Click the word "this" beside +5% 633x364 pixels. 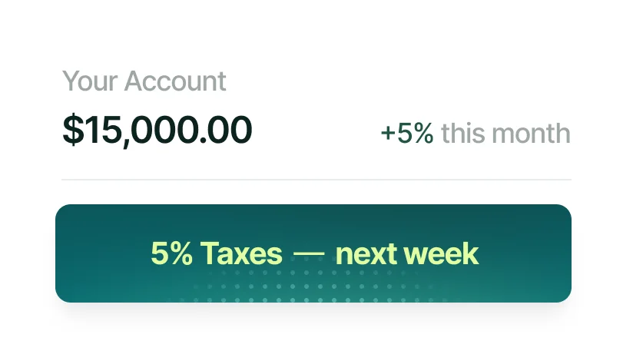[x=463, y=134]
